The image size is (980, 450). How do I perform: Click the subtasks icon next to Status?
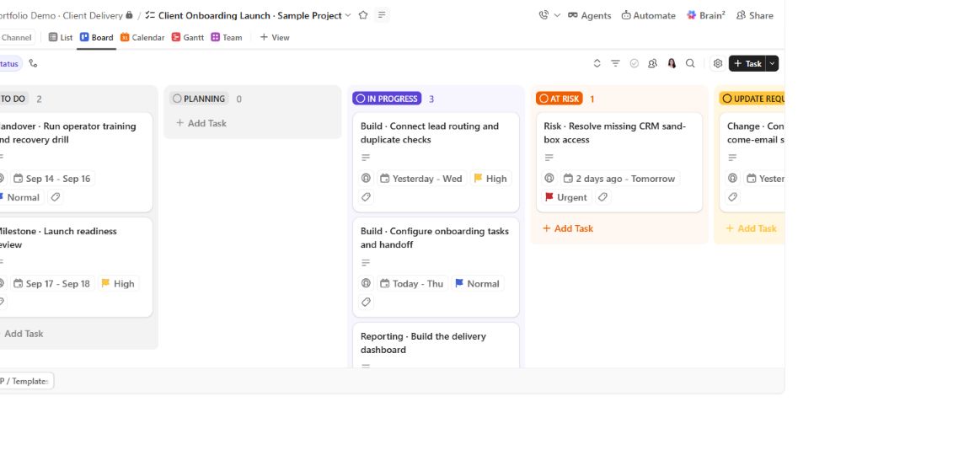point(33,63)
